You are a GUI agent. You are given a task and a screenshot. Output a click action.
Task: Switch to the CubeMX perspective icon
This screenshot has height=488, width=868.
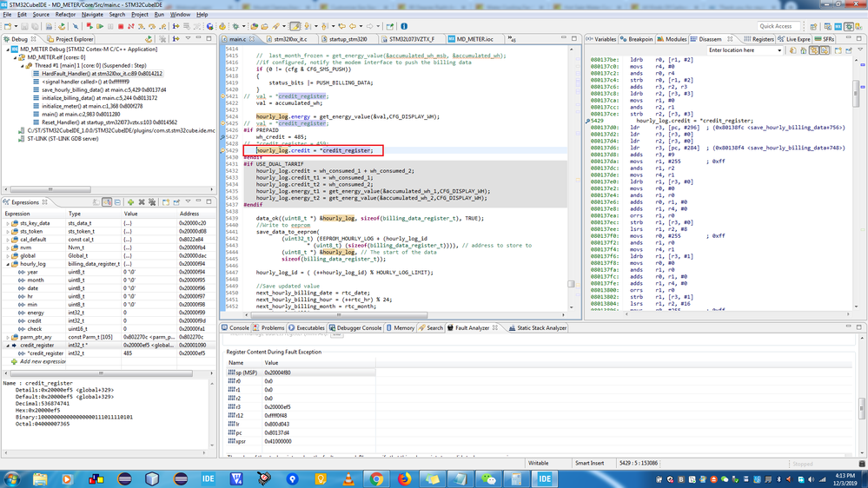click(838, 26)
